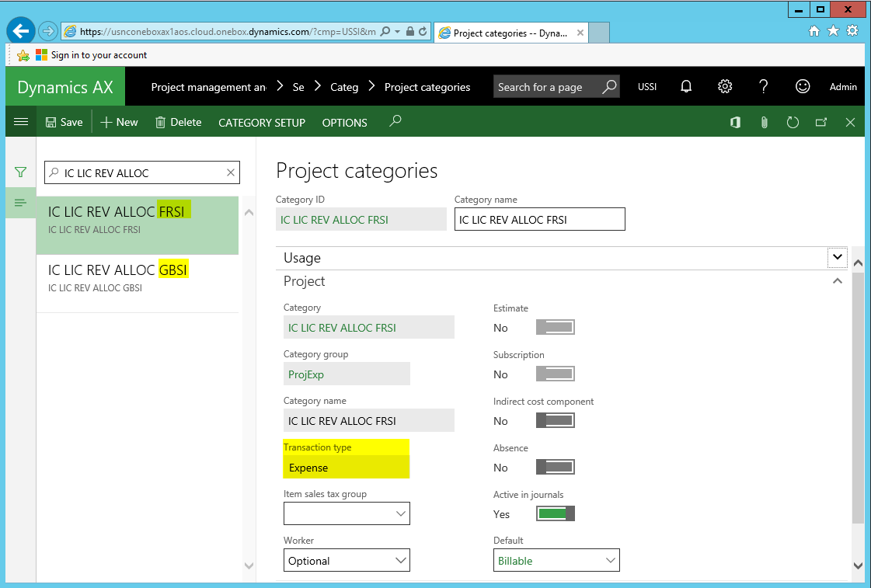Expand the Usage section chevron
The width and height of the screenshot is (871, 588).
(x=837, y=257)
